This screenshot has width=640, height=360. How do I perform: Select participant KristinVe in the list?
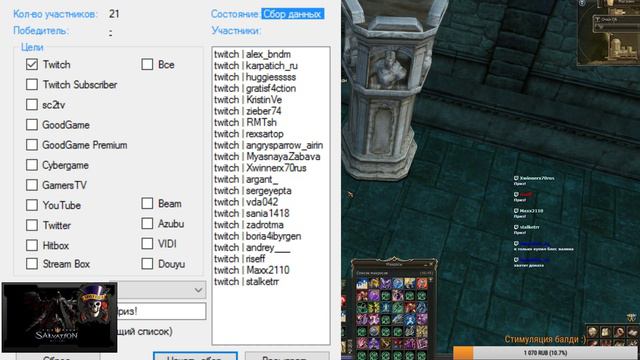pyautogui.click(x=248, y=100)
